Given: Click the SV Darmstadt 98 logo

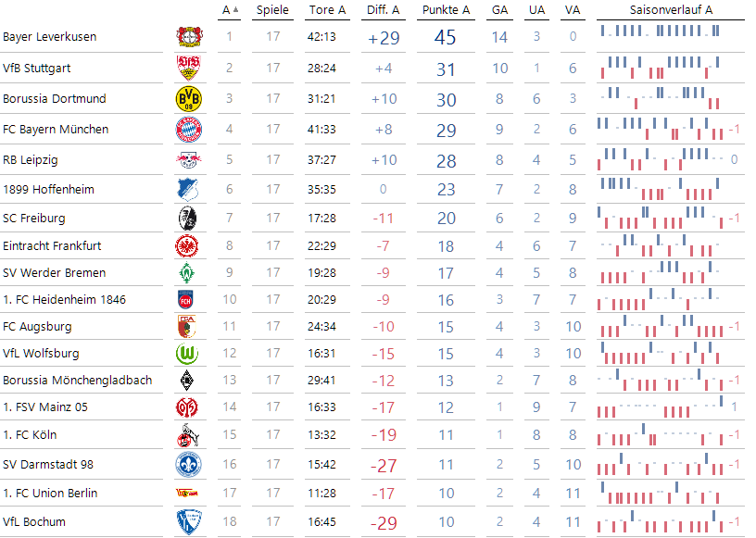Looking at the screenshot, I should tap(188, 465).
